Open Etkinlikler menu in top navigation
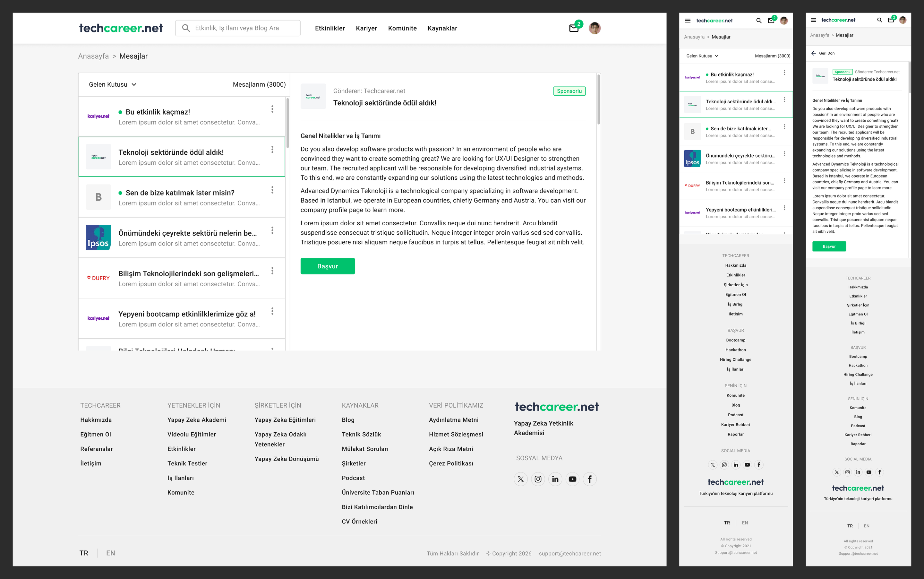The width and height of the screenshot is (924, 579). [329, 28]
